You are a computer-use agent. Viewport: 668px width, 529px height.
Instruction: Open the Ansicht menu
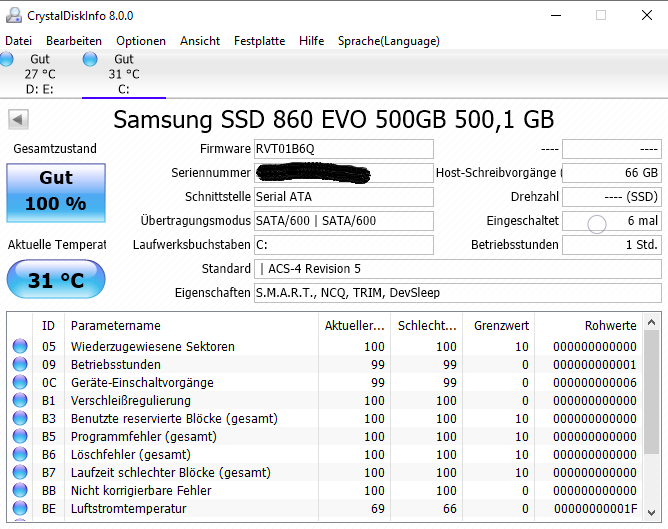(x=200, y=41)
